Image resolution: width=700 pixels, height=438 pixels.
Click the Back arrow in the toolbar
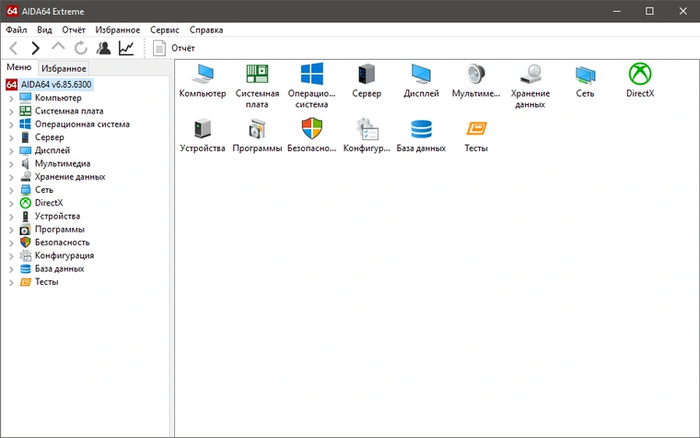click(x=14, y=48)
